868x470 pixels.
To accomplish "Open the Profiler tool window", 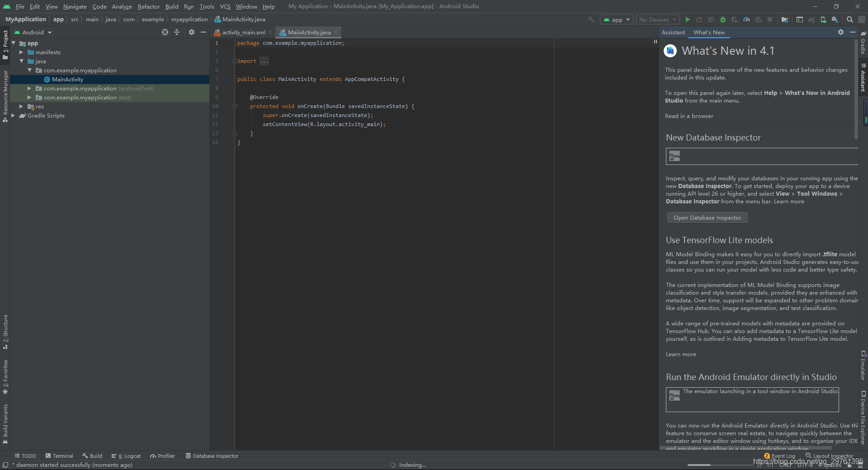I will tap(162, 456).
